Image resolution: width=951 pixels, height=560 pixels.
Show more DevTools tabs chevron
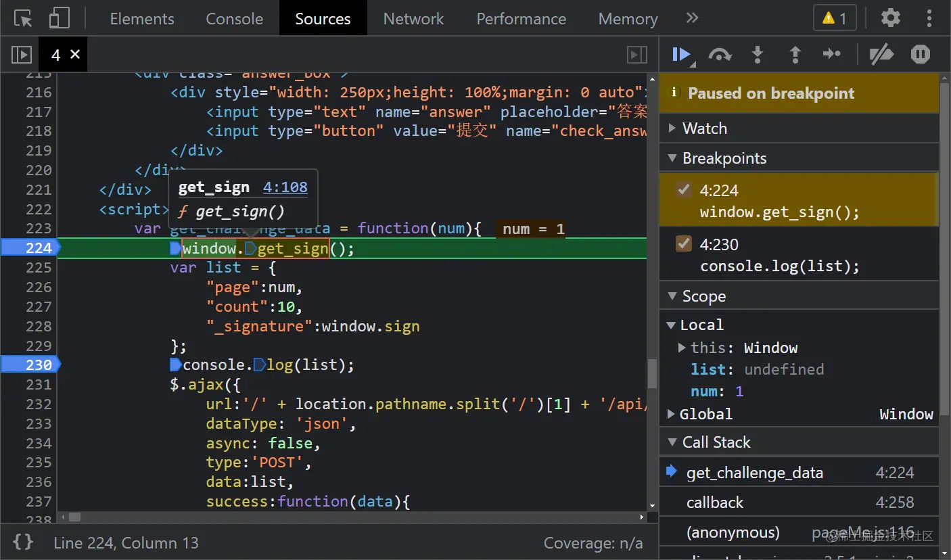(x=692, y=18)
